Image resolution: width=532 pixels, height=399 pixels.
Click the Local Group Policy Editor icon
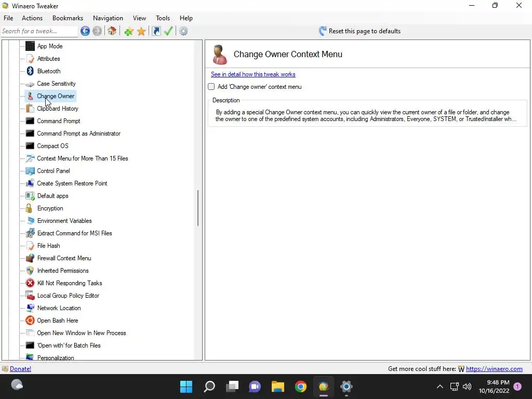(x=30, y=296)
